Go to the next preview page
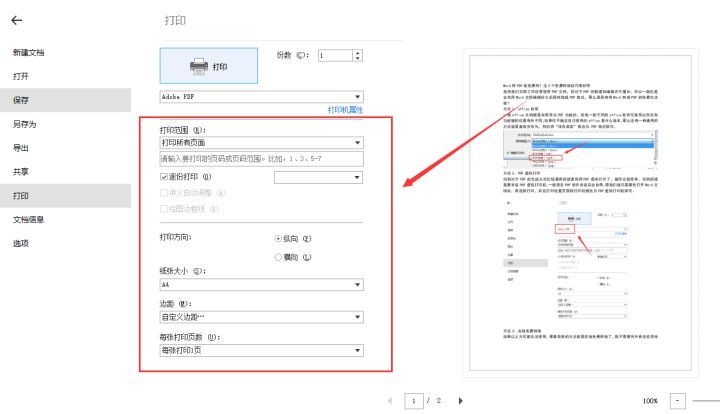Viewport: 720px width, 414px height. click(461, 401)
